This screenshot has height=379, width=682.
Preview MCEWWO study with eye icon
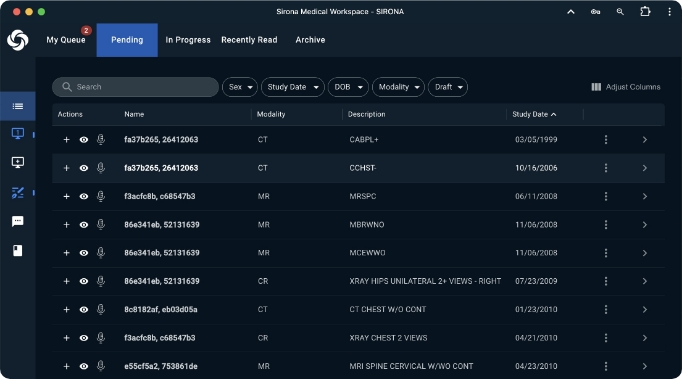84,253
